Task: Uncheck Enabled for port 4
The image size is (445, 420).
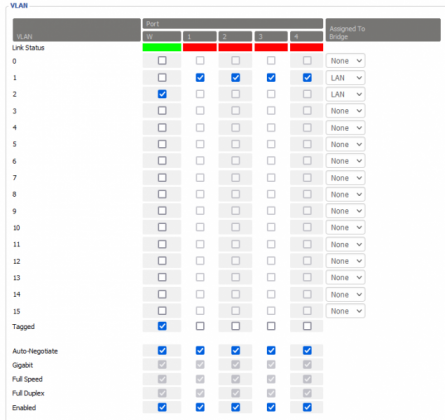Action: (x=307, y=407)
